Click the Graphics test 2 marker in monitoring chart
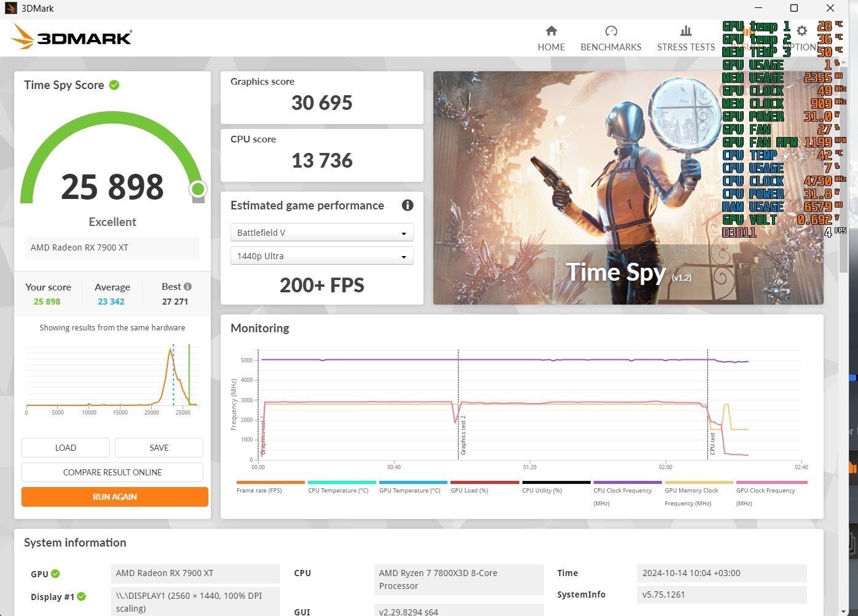The height and width of the screenshot is (616, 858). click(463, 435)
